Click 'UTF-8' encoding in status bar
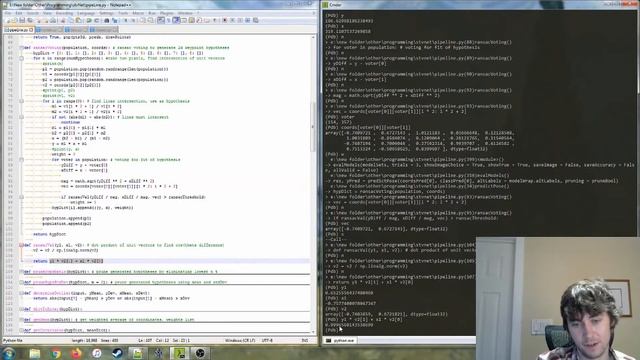 pos(267,340)
